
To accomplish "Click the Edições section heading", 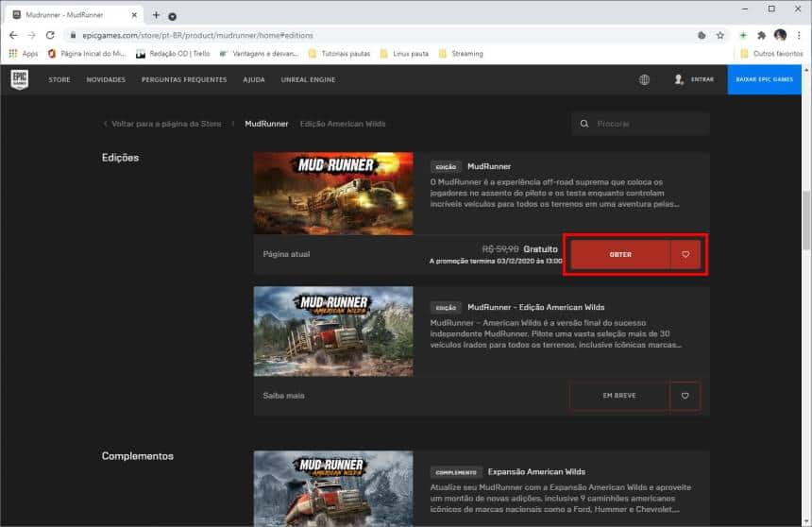I will (120, 158).
